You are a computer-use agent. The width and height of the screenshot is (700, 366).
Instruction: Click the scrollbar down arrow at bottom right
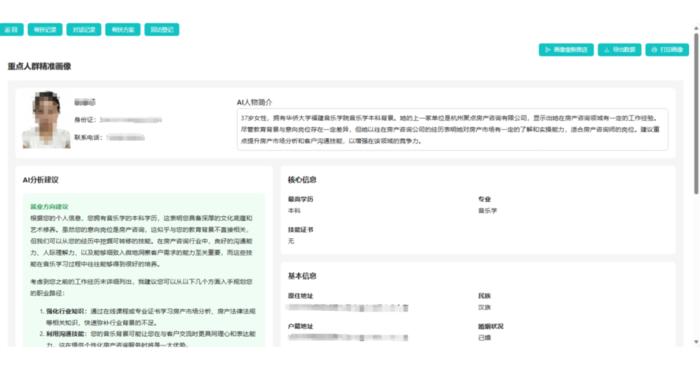coord(696,342)
